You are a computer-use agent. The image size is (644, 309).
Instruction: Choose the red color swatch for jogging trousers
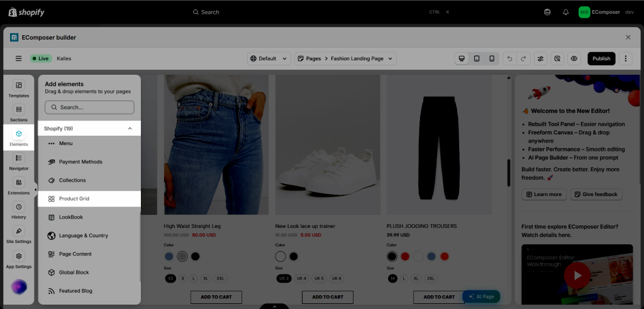coord(405,256)
